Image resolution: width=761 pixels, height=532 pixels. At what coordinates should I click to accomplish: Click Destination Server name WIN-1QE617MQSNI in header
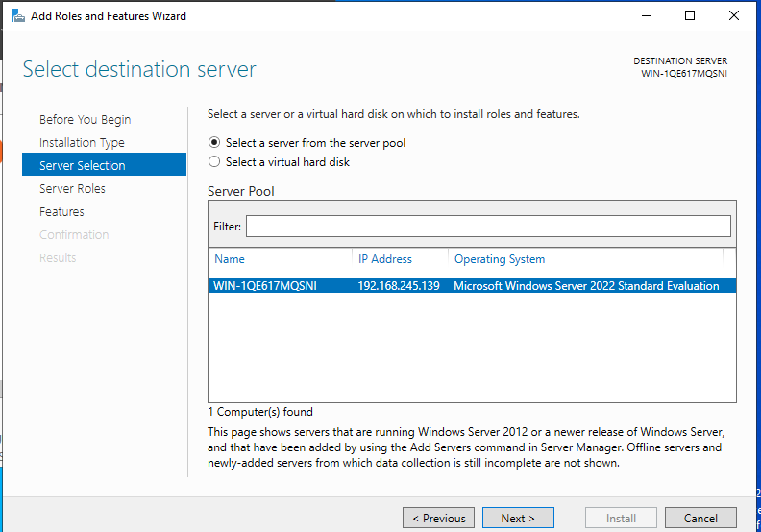[x=684, y=73]
